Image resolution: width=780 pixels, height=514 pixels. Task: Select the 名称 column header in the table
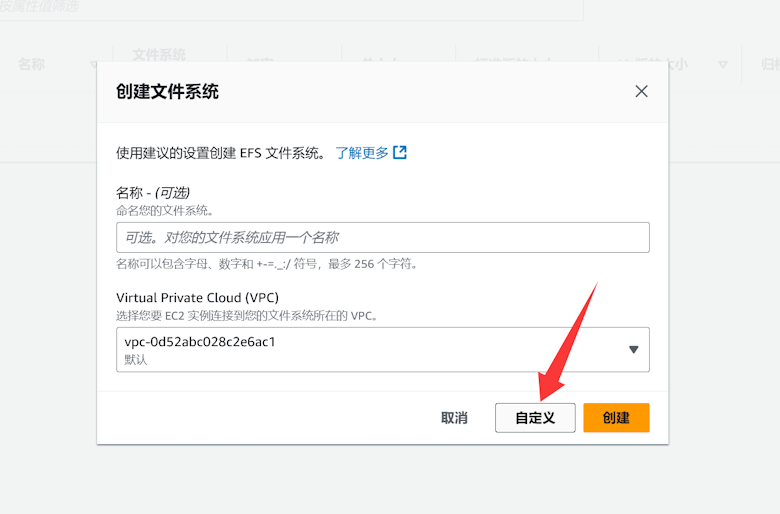[x=32, y=64]
